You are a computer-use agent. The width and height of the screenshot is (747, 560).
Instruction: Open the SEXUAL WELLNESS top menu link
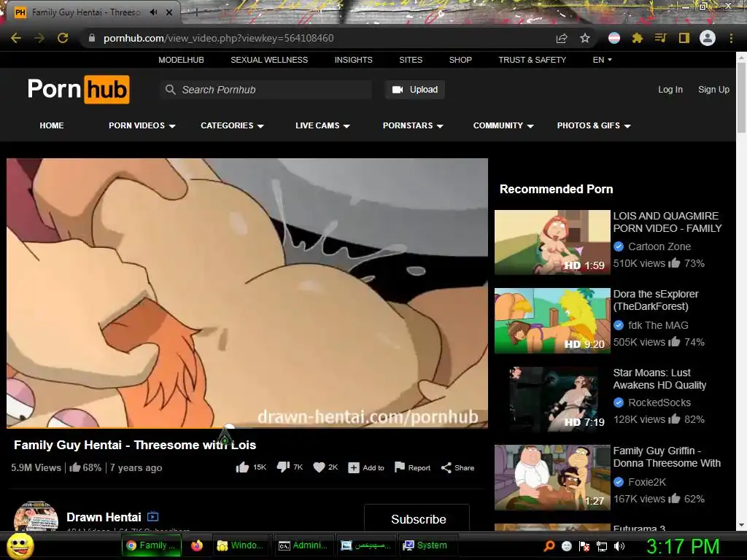pyautogui.click(x=269, y=60)
